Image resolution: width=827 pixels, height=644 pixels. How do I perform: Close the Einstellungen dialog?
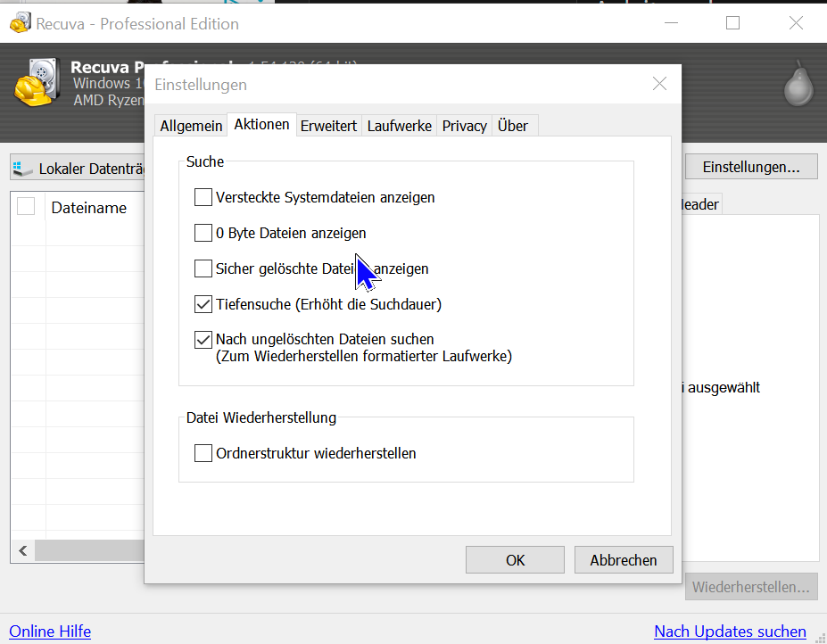(659, 84)
